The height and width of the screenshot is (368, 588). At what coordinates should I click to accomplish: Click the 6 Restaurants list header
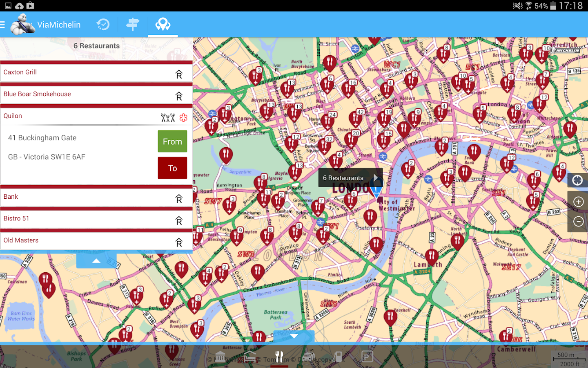click(x=96, y=46)
